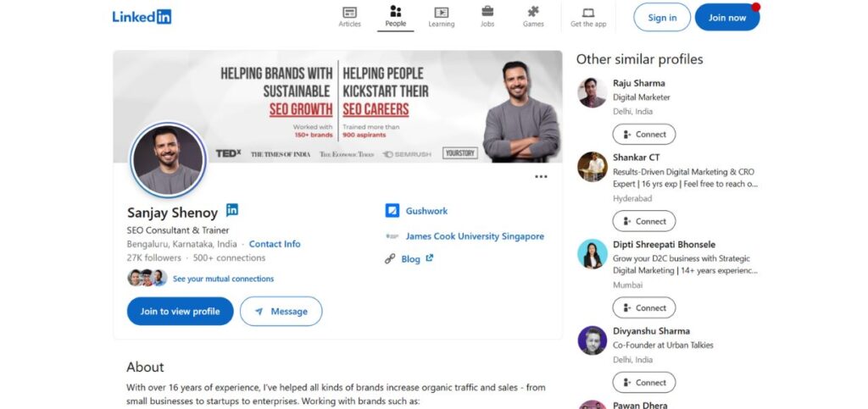The height and width of the screenshot is (409, 868).
Task: Open Dipti Shreepati Bhonsele's profile name
Action: (664, 244)
